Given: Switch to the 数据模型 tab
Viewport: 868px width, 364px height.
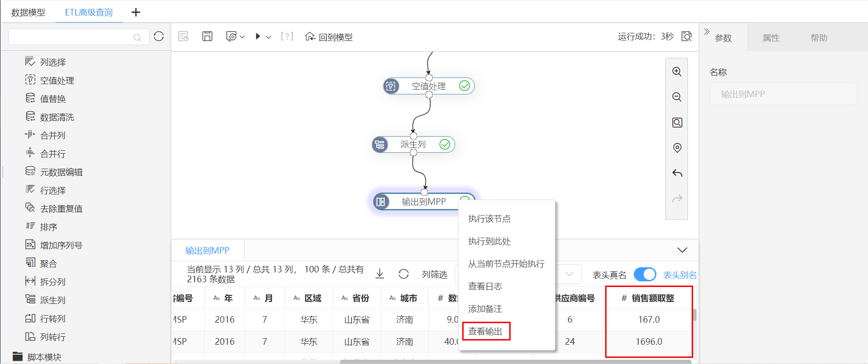Looking at the screenshot, I should pos(28,12).
